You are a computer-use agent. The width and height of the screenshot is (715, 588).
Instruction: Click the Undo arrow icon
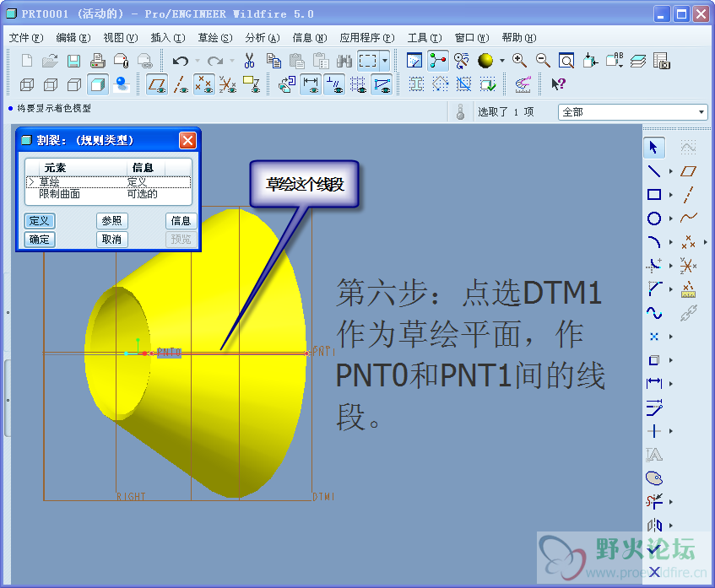coord(181,61)
